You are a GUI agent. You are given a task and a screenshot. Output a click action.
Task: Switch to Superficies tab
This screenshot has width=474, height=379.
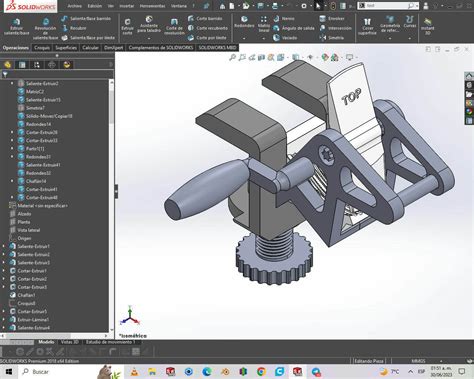tap(66, 48)
